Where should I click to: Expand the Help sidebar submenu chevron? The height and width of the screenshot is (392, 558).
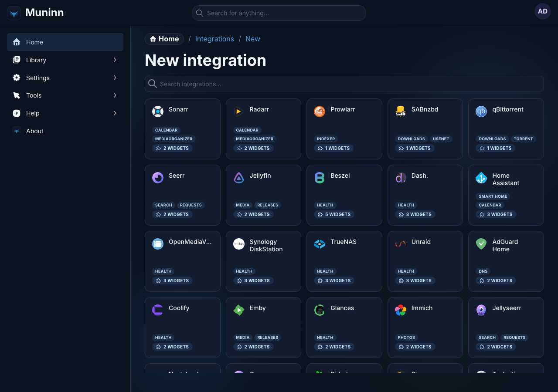pos(115,113)
